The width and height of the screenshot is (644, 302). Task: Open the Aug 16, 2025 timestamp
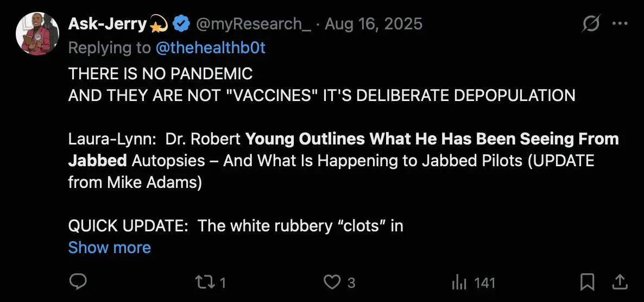[x=375, y=24]
